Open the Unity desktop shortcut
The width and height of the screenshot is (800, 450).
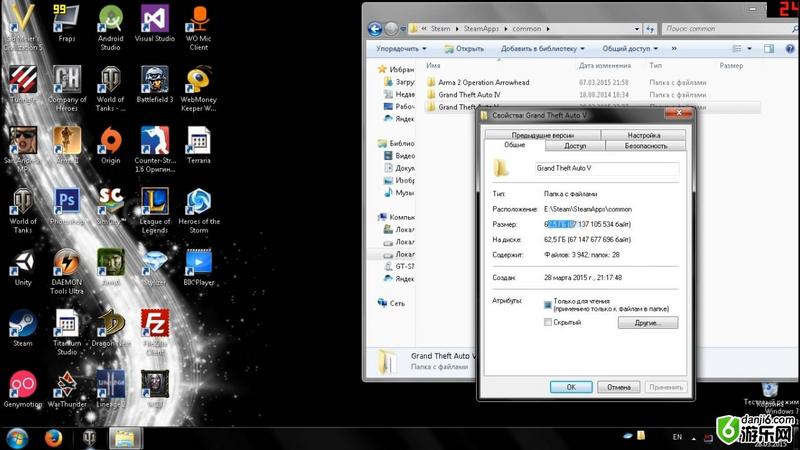[x=23, y=268]
